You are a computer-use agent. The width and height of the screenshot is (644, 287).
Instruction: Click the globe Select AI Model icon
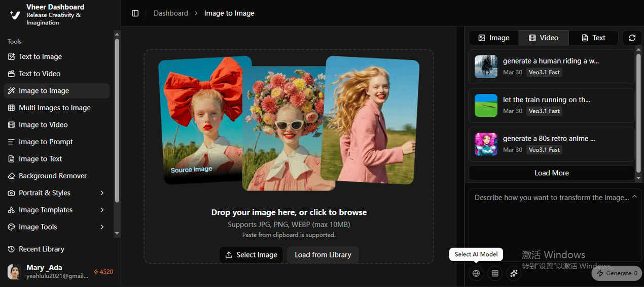476,273
